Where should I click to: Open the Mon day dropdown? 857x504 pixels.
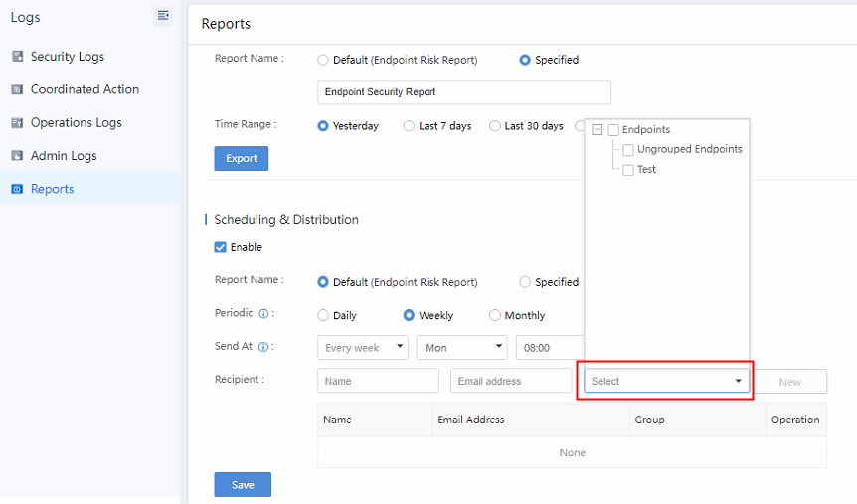461,348
